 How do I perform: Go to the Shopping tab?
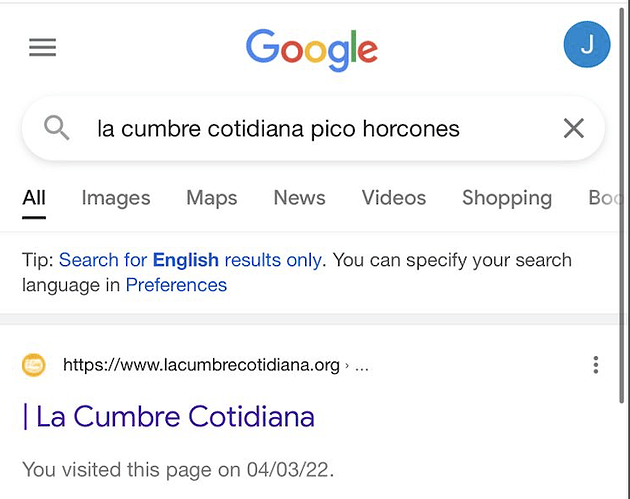[x=506, y=198]
